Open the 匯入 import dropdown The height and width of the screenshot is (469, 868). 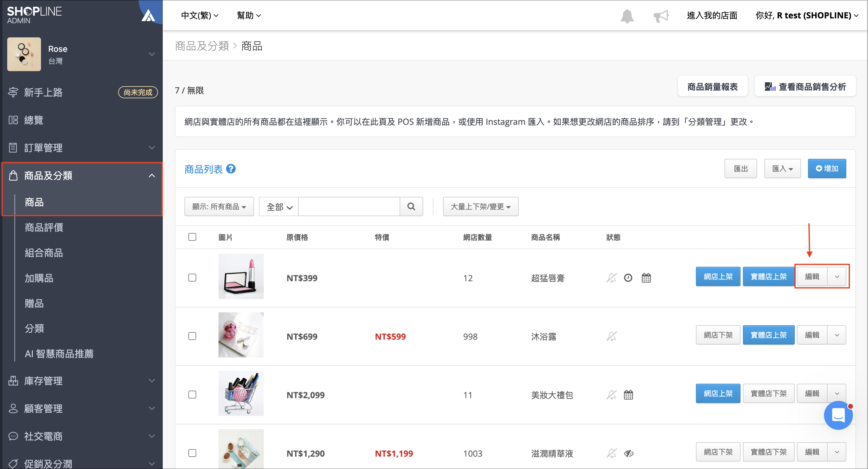pyautogui.click(x=782, y=168)
